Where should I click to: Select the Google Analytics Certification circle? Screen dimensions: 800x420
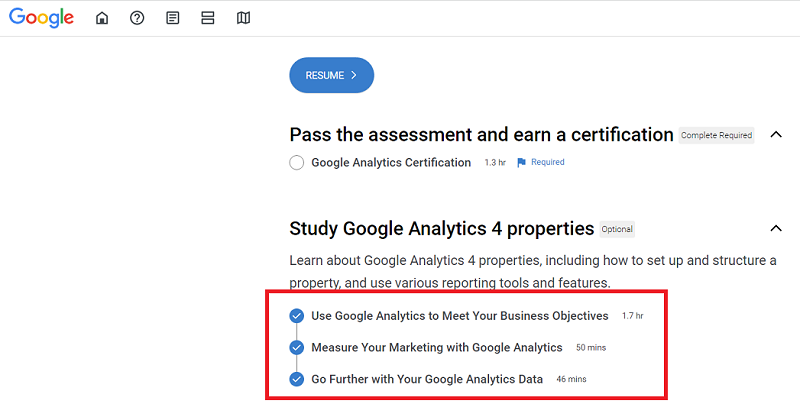click(296, 163)
